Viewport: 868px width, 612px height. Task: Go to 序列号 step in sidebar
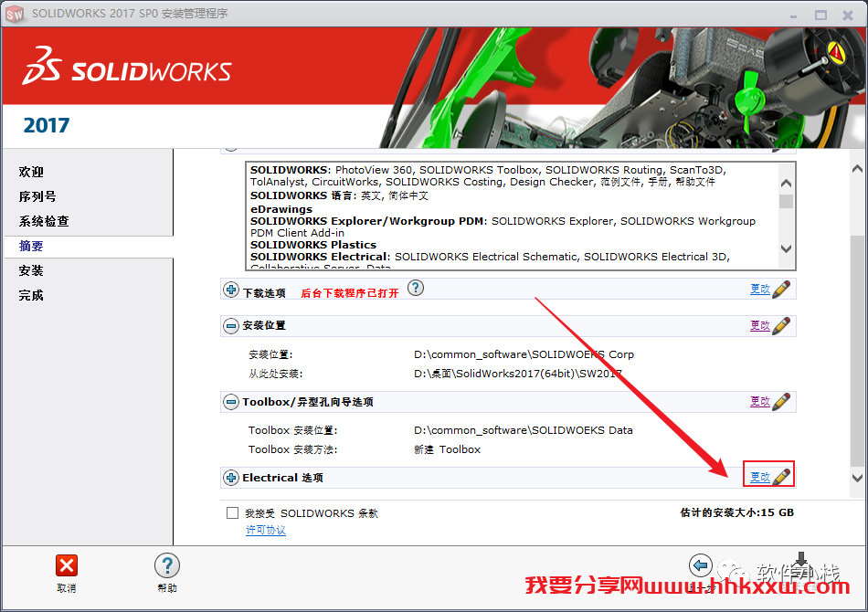click(x=37, y=196)
